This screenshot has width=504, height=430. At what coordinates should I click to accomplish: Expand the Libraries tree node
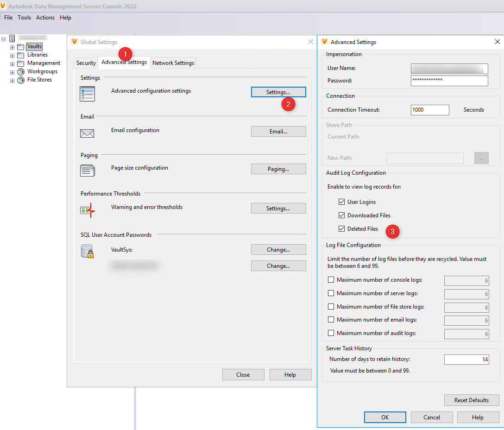tap(12, 55)
